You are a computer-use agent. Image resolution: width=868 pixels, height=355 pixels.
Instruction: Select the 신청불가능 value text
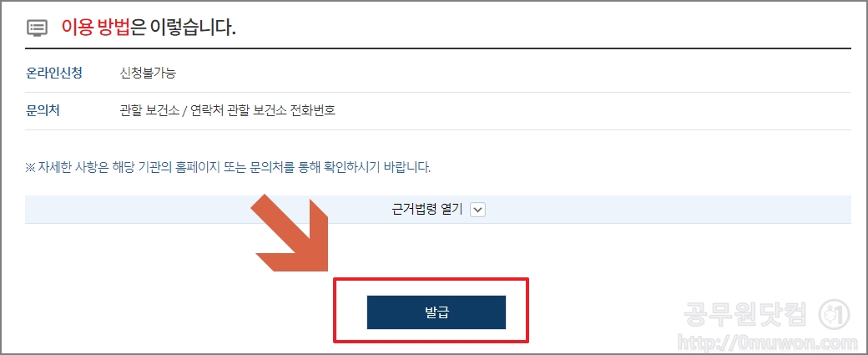tap(147, 74)
